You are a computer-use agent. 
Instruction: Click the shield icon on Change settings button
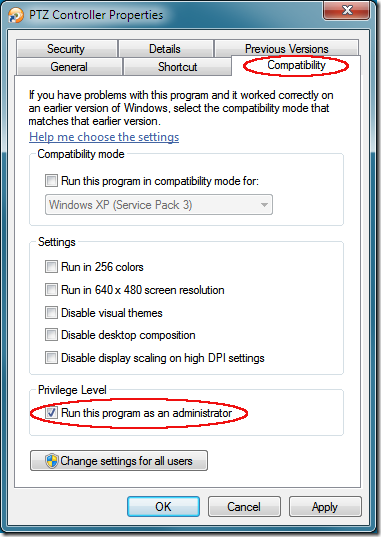coord(52,461)
